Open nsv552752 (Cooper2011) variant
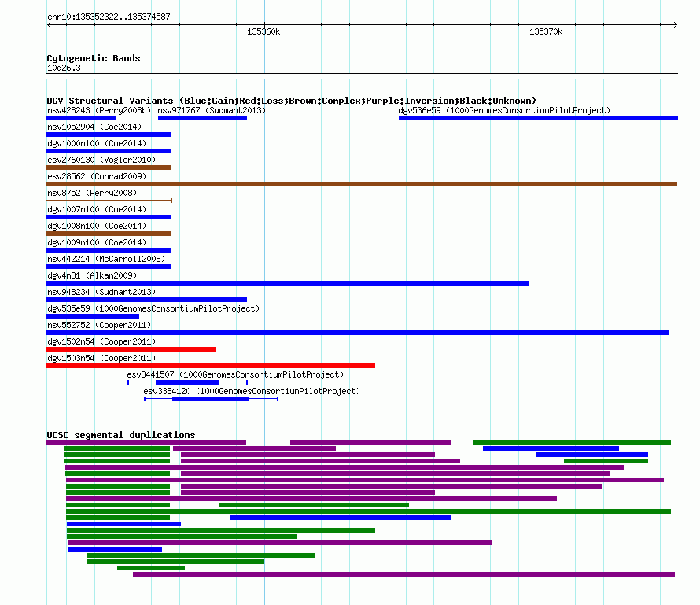Viewport: 700px width, 605px height. (99, 325)
